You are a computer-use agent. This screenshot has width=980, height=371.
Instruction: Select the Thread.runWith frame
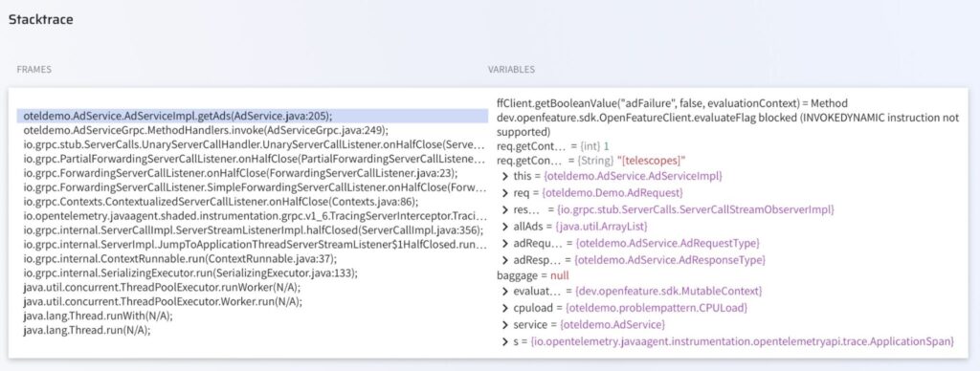(x=253, y=316)
